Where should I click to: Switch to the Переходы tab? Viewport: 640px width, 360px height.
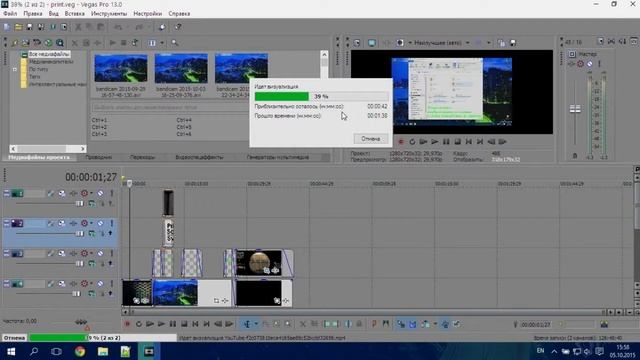pyautogui.click(x=142, y=157)
